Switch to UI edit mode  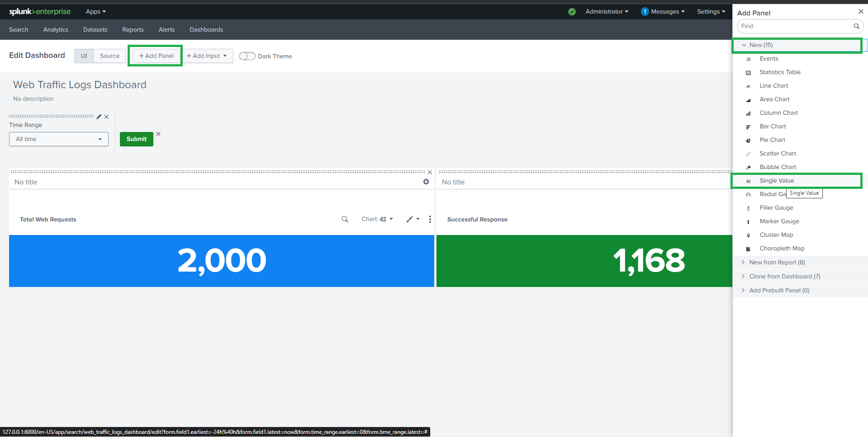click(84, 56)
